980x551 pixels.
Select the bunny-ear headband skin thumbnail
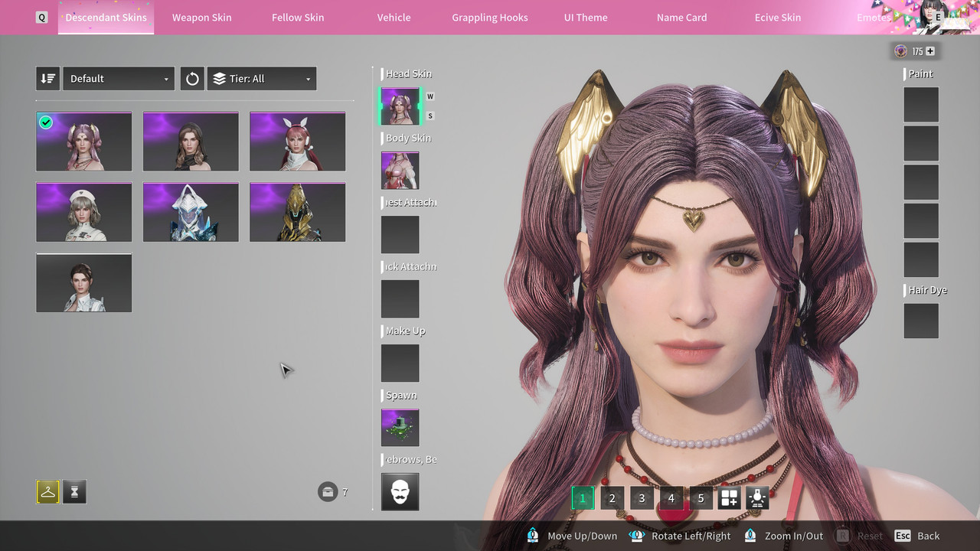click(298, 142)
